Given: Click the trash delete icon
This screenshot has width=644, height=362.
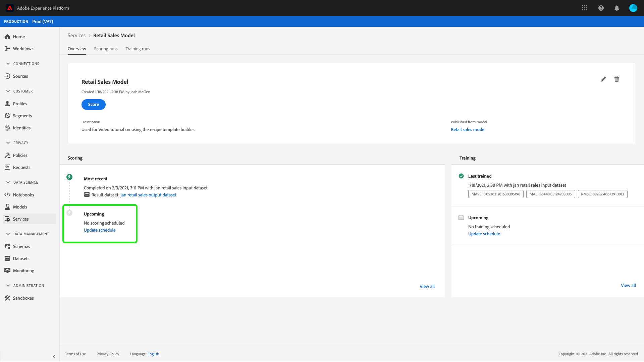Looking at the screenshot, I should coord(616,79).
